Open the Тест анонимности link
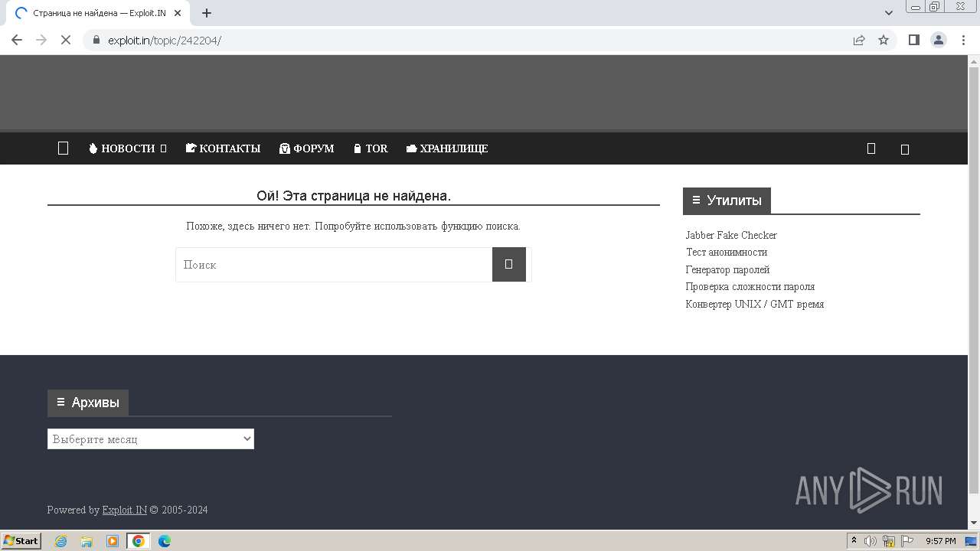The width and height of the screenshot is (980, 551). point(727,252)
